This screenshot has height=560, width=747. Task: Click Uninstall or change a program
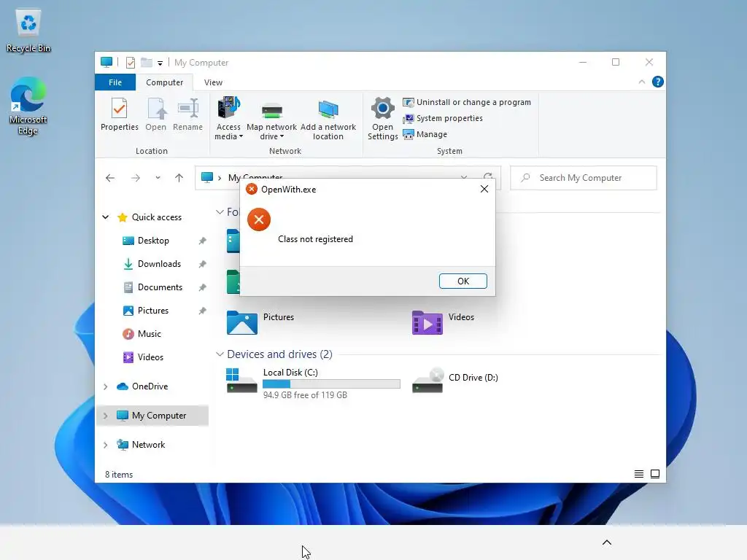(x=467, y=102)
